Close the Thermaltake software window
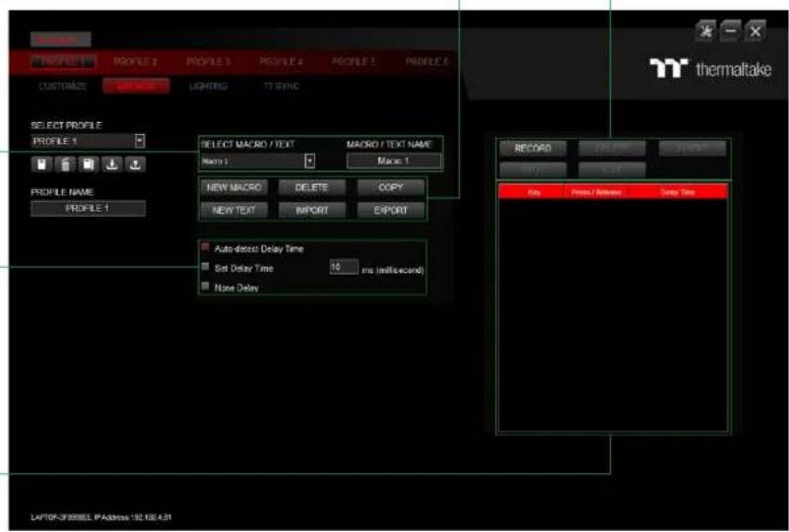789x532 pixels. 756,32
